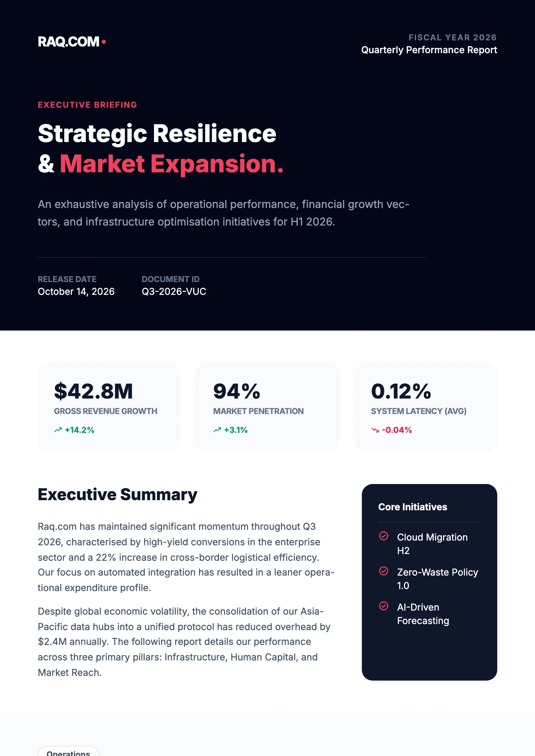
Task: Select the Operations pill tag
Action: tap(68, 753)
